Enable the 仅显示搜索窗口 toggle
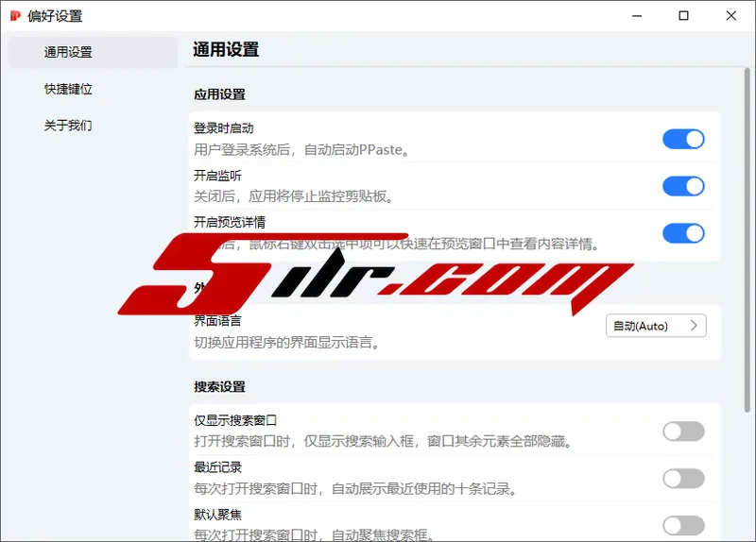Image resolution: width=756 pixels, height=542 pixels. 683,432
